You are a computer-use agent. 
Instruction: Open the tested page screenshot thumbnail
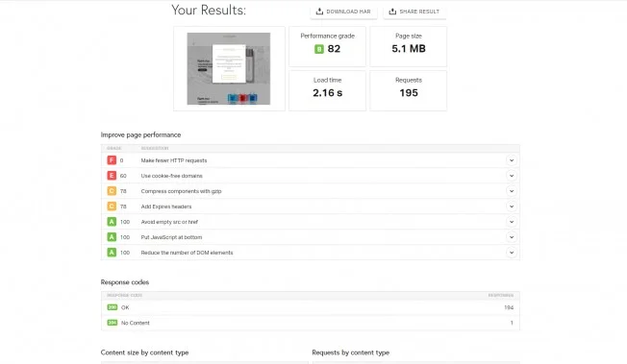point(229,69)
